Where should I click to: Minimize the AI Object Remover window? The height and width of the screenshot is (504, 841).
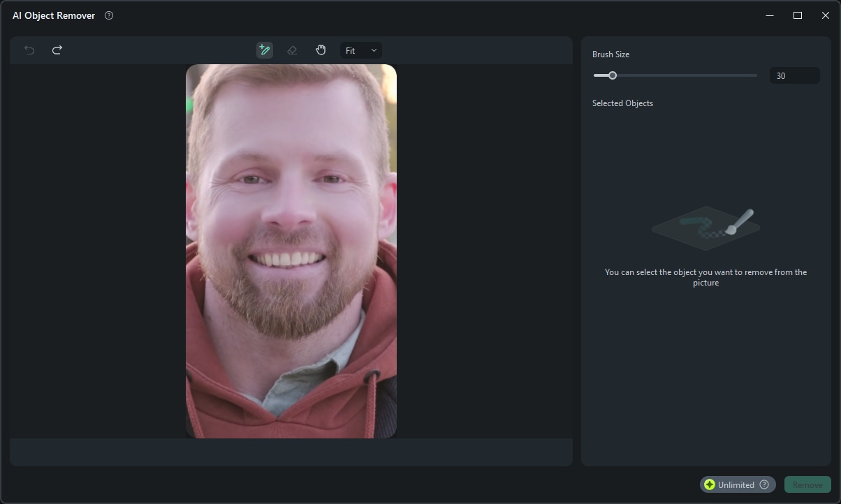coord(770,15)
